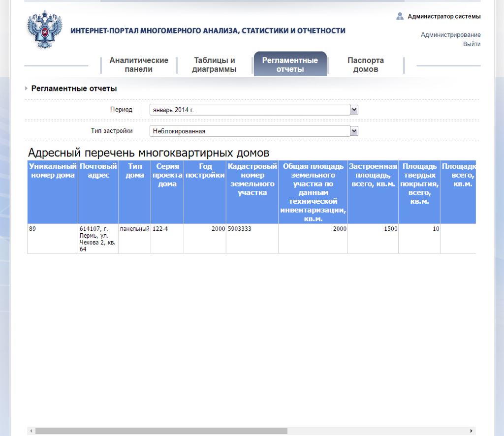Click the horizontal scrollbar thumb
The image size is (504, 436).
click(161, 431)
